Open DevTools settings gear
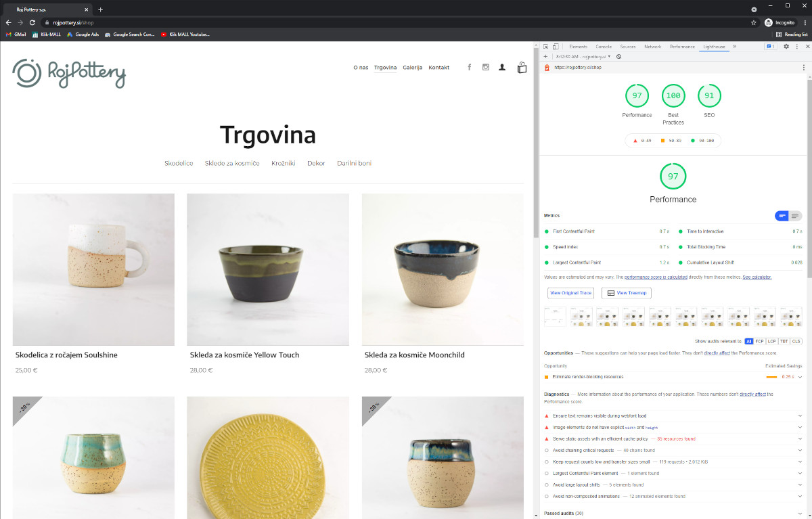 pyautogui.click(x=786, y=47)
